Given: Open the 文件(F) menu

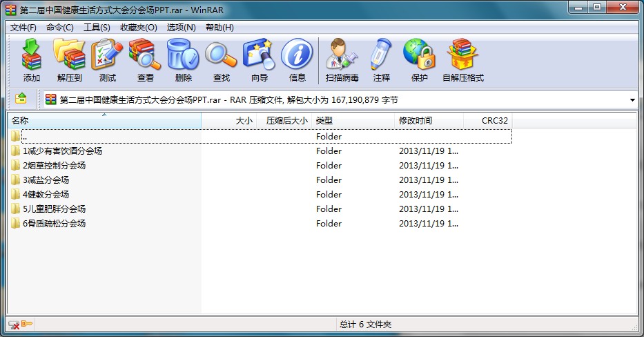Looking at the screenshot, I should coord(23,28).
